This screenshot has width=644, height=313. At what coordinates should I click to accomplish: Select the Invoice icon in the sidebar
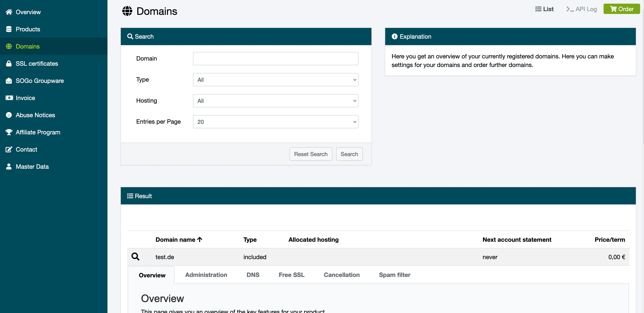tap(9, 98)
